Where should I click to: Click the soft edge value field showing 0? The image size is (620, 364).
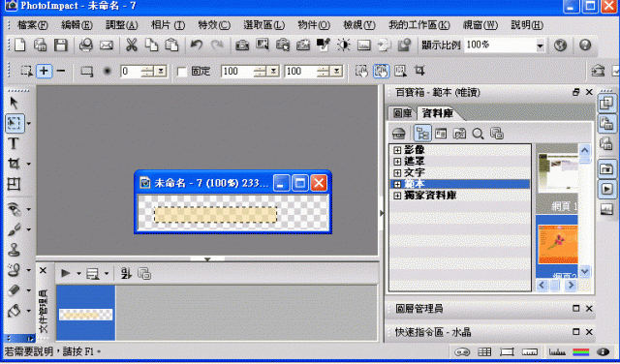coord(132,72)
